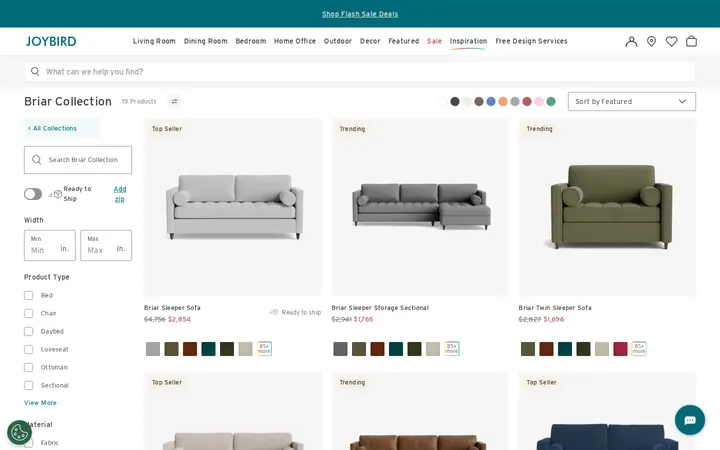Screen dimensions: 720x450
Task: Select crimson swatch under Briar Twin Sleeper Sofa
Action: [x=620, y=349]
